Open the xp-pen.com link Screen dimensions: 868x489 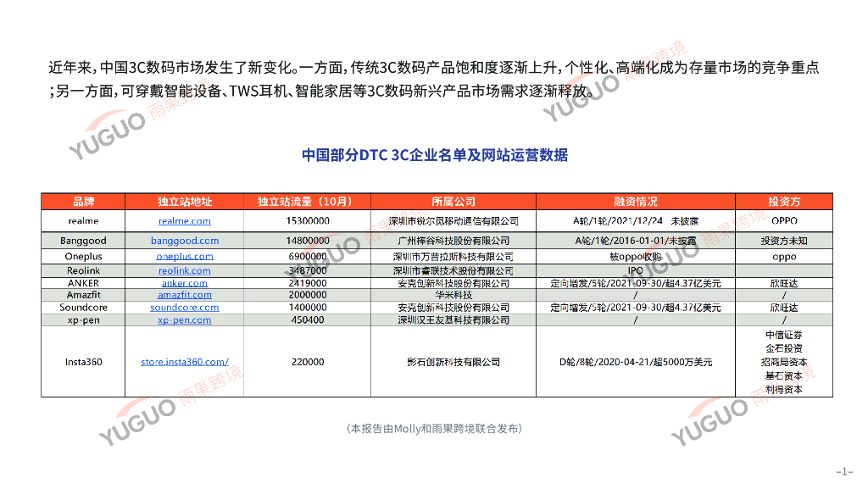click(184, 320)
